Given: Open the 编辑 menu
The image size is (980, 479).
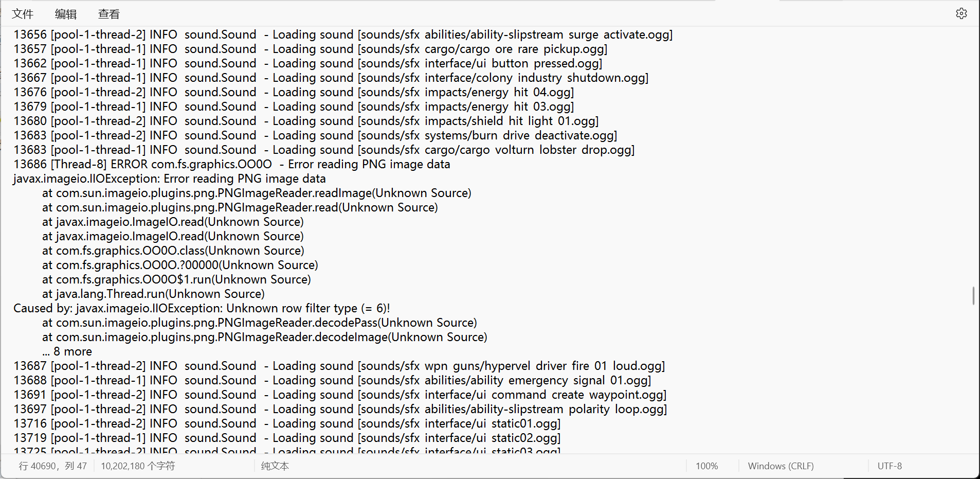Looking at the screenshot, I should [x=66, y=14].
